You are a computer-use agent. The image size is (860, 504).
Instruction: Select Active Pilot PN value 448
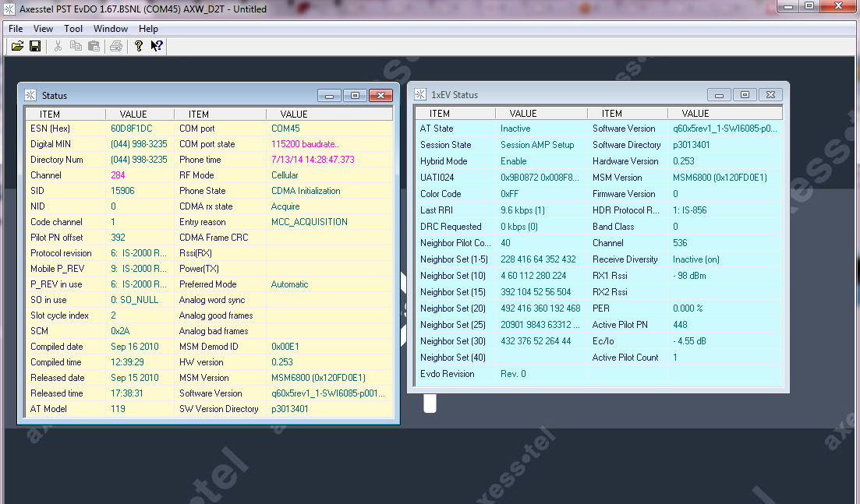tap(680, 325)
